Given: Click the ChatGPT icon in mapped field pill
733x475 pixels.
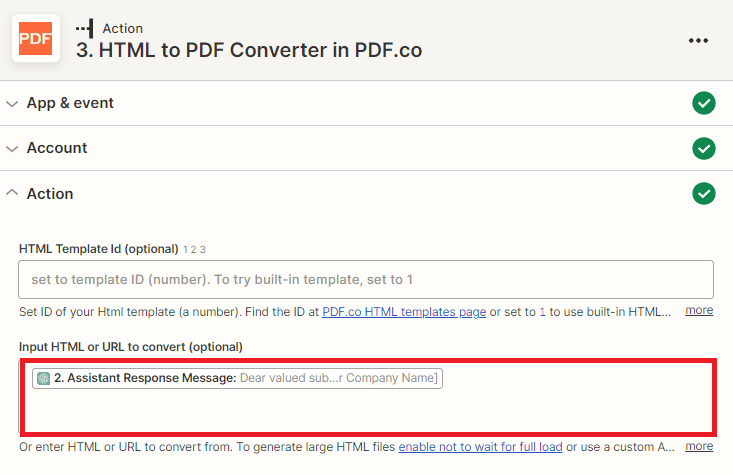Looking at the screenshot, I should (x=44, y=378).
